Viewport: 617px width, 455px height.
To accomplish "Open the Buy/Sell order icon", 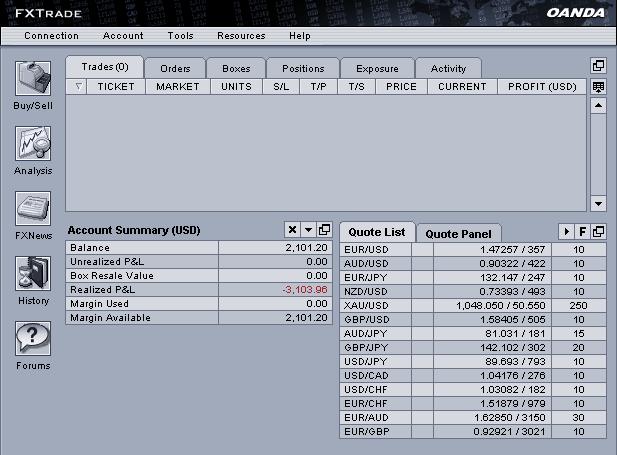I will click(33, 78).
